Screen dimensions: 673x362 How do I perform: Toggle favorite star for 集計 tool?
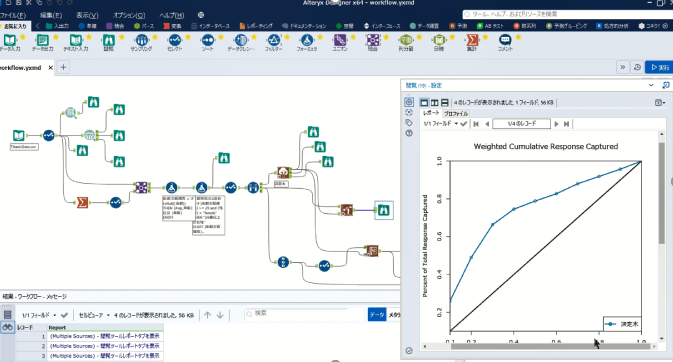(x=485, y=37)
